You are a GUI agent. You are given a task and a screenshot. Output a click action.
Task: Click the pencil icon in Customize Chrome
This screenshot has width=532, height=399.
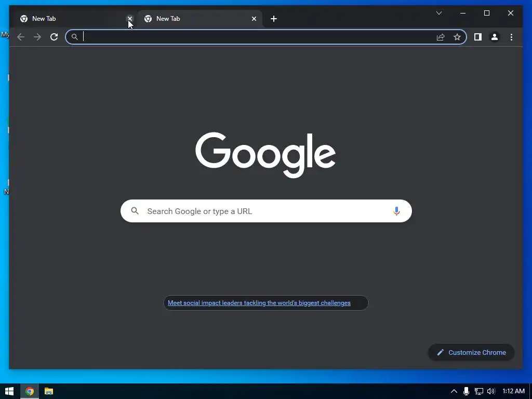[x=440, y=353]
